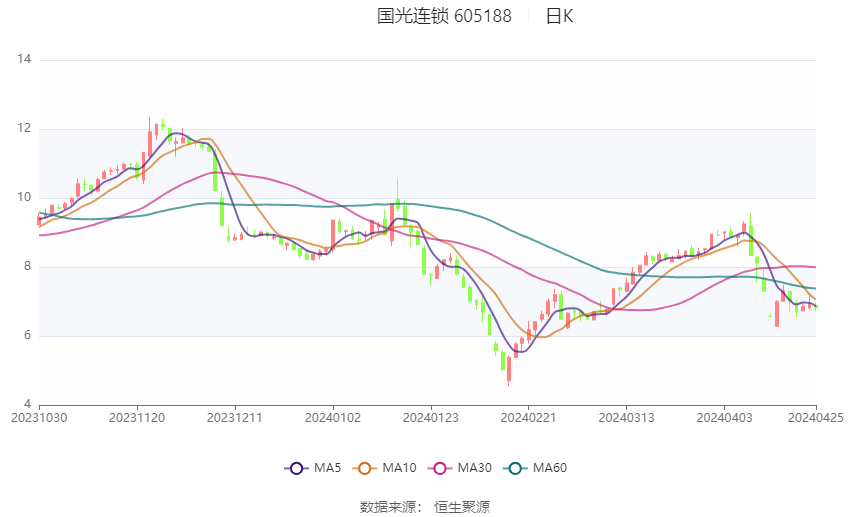Image resolution: width=850 pixels, height=517 pixels.
Task: Hide the MA5 line via its label
Action: [x=327, y=468]
